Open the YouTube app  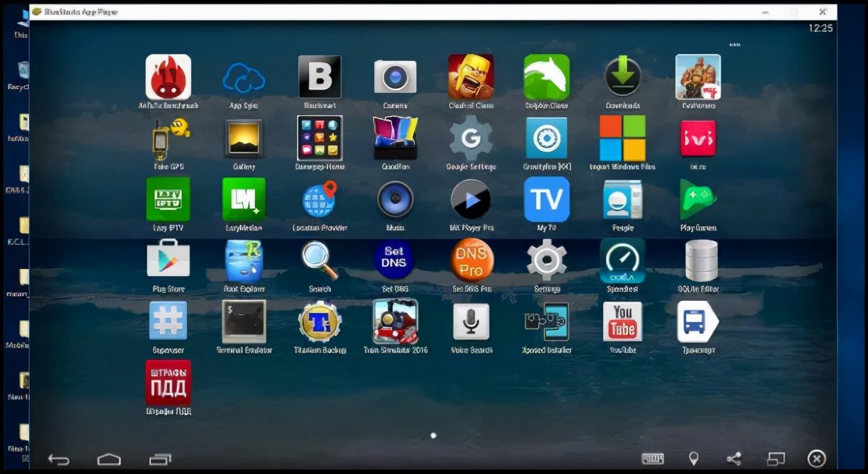pos(623,321)
